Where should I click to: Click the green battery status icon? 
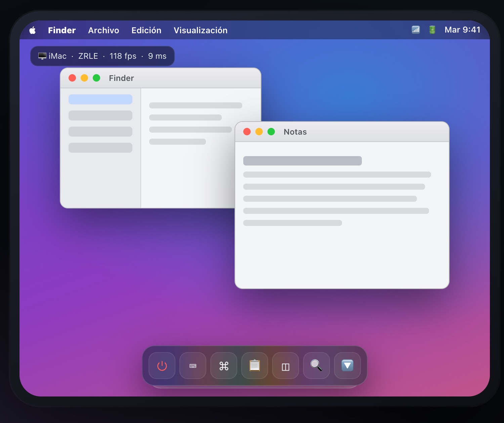[432, 30]
